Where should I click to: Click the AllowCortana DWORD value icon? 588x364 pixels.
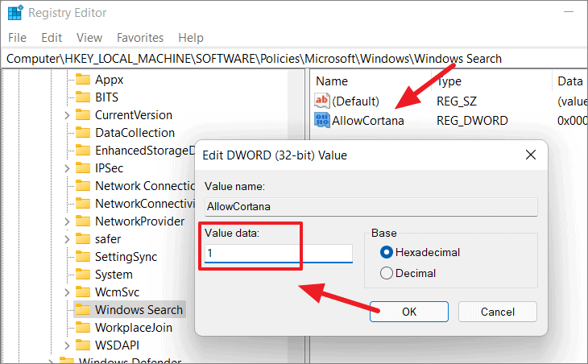tap(322, 120)
